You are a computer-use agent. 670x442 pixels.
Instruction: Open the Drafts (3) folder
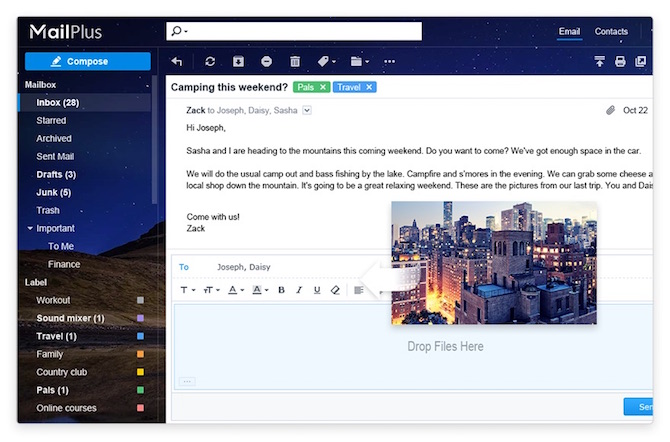(56, 174)
